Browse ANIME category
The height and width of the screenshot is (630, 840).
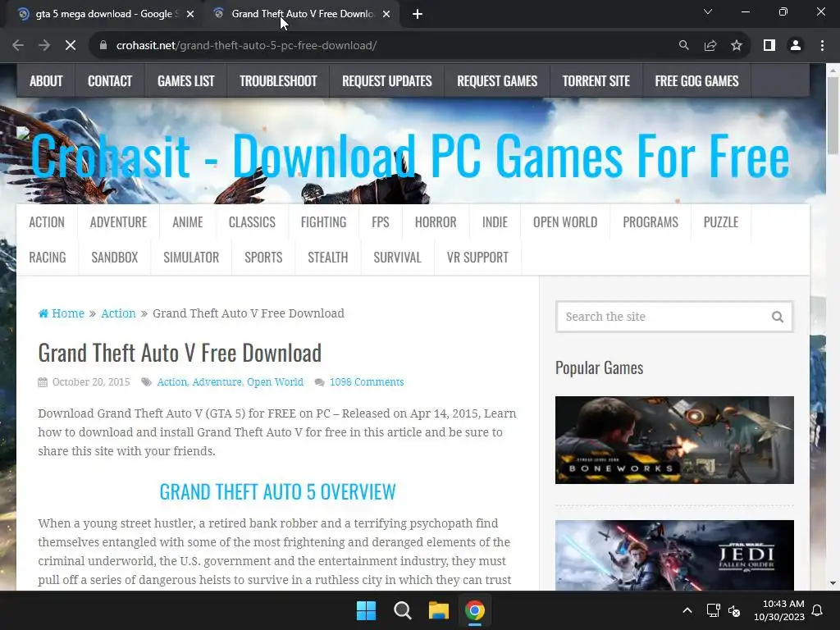tap(188, 221)
